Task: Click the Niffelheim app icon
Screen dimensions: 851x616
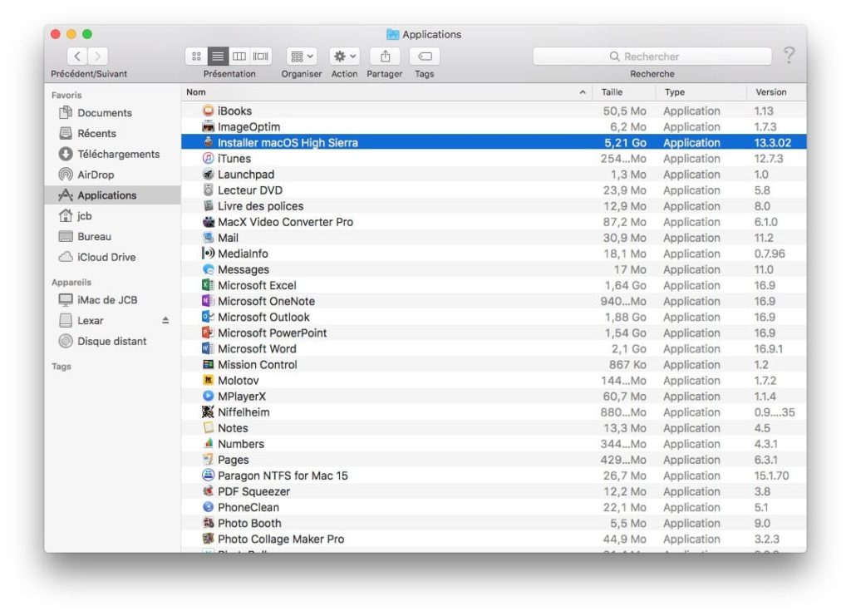Action: pos(208,412)
